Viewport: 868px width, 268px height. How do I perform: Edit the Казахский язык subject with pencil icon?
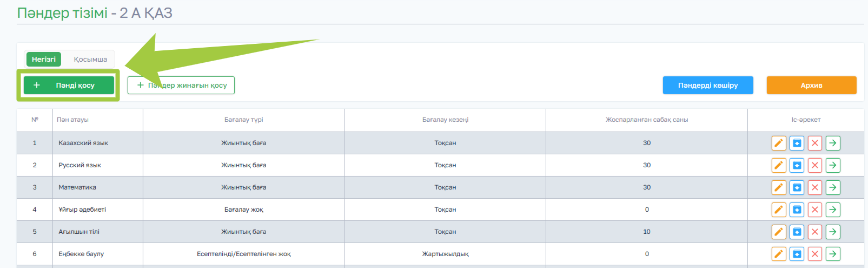(x=779, y=143)
